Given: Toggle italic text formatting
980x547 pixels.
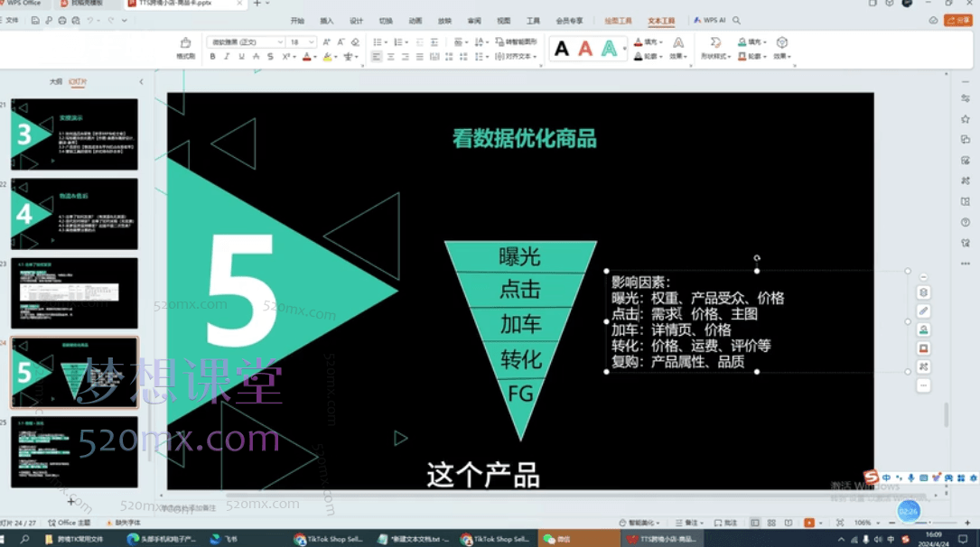Looking at the screenshot, I should tap(228, 57).
